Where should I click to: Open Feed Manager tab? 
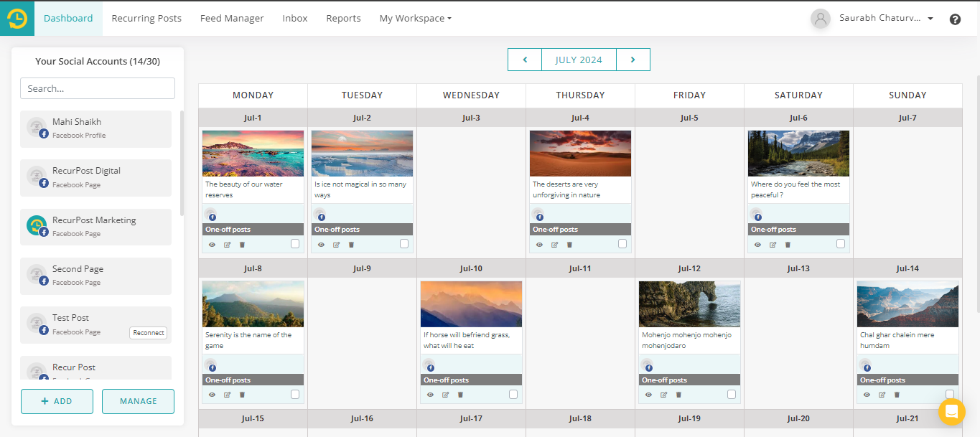(x=232, y=19)
